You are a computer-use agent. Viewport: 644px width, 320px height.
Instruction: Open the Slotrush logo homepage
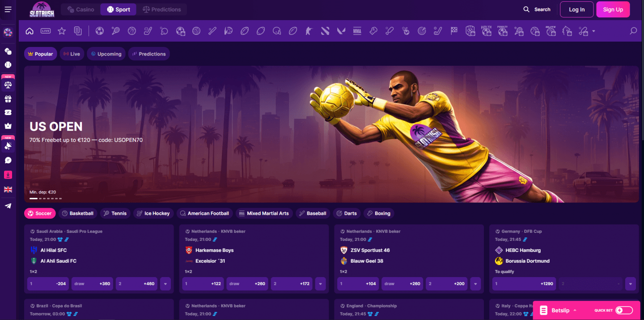point(42,9)
